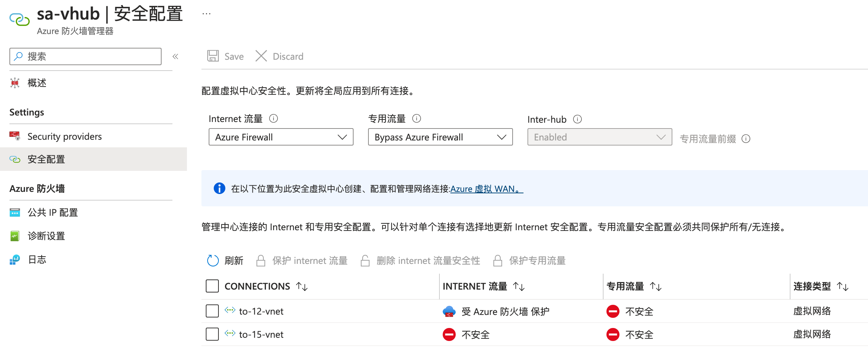The image size is (868, 362).
Task: Click the 专用流量前缀 info icon
Action: (746, 139)
